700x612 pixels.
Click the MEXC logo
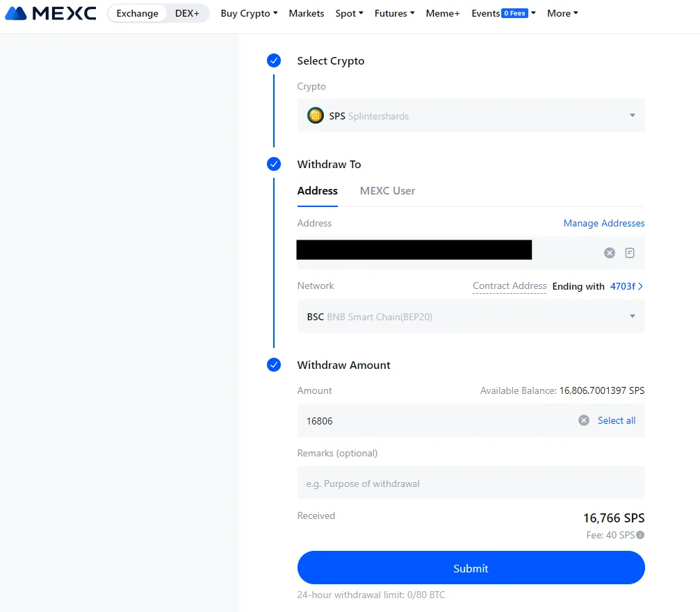tap(51, 13)
